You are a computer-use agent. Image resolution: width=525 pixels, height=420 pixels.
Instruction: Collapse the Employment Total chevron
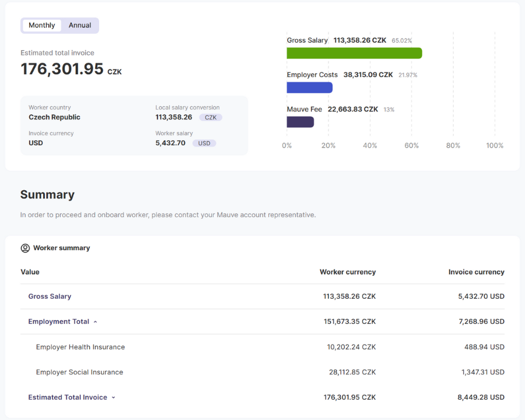click(96, 322)
